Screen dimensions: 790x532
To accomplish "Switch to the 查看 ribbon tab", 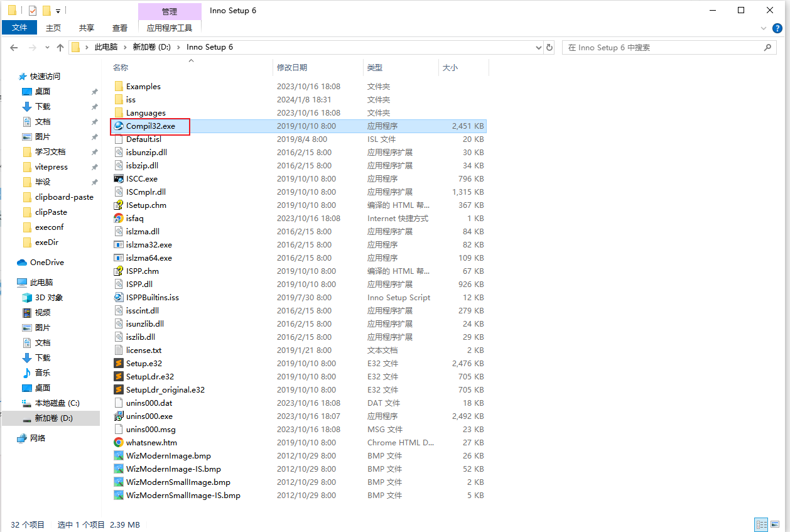I will (119, 28).
